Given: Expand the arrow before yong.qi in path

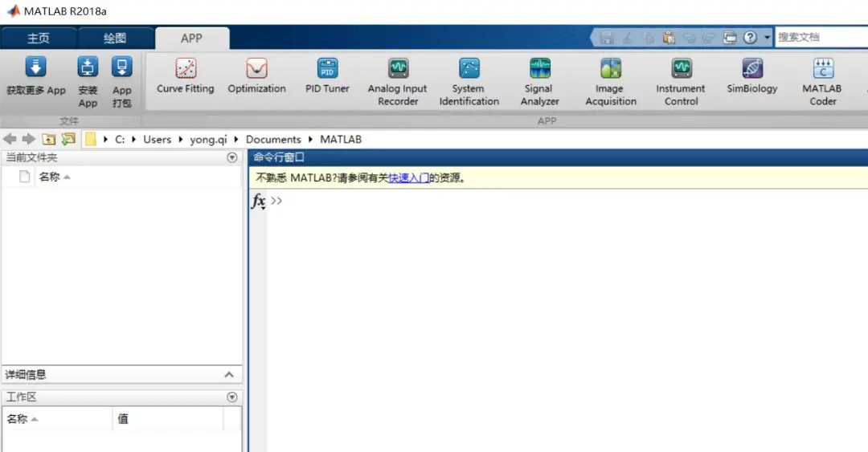Looking at the screenshot, I should (181, 140).
